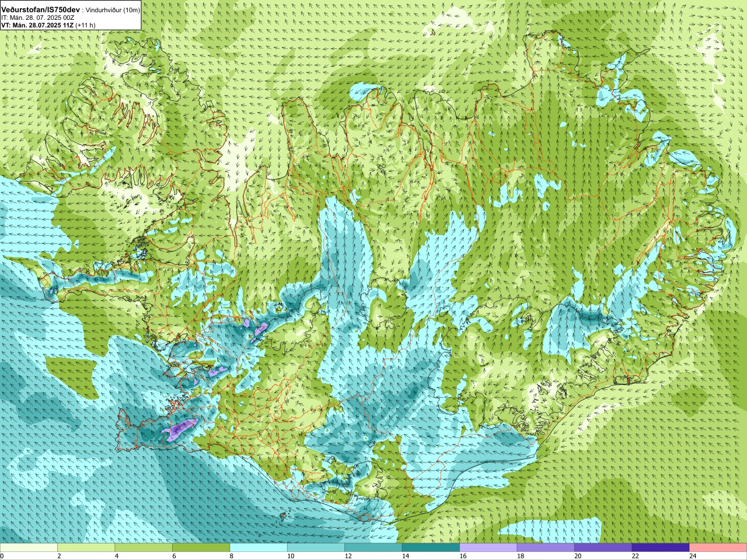Viewport: 747px width, 560px height.
Task: Click the 14–16 dark teal legend swatch
Action: click(x=431, y=548)
